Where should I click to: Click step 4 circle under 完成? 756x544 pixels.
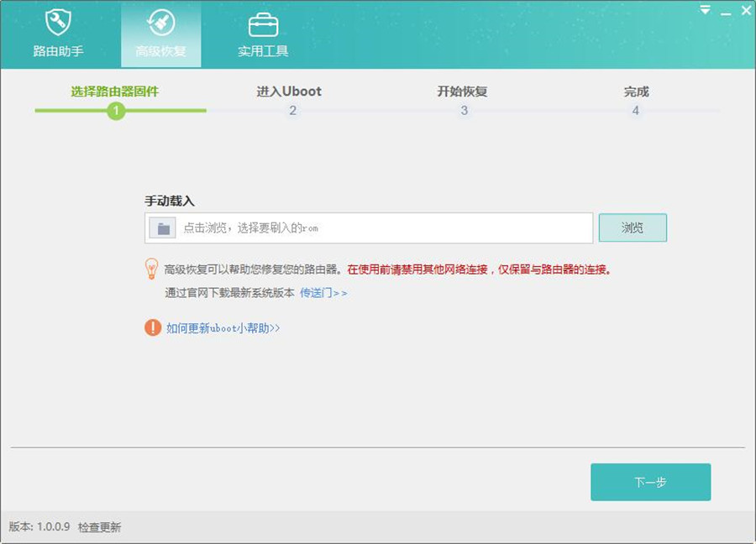click(x=636, y=110)
